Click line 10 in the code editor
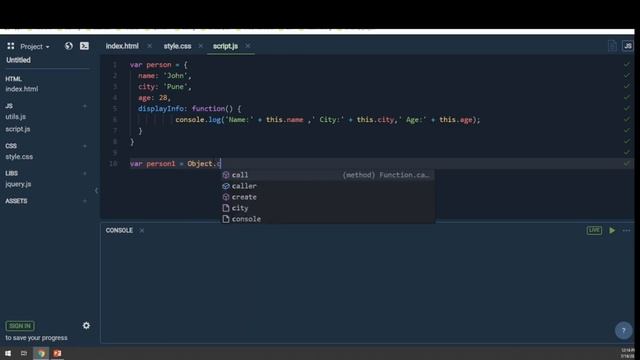Screen dimensions: 640x360 (x=367, y=164)
